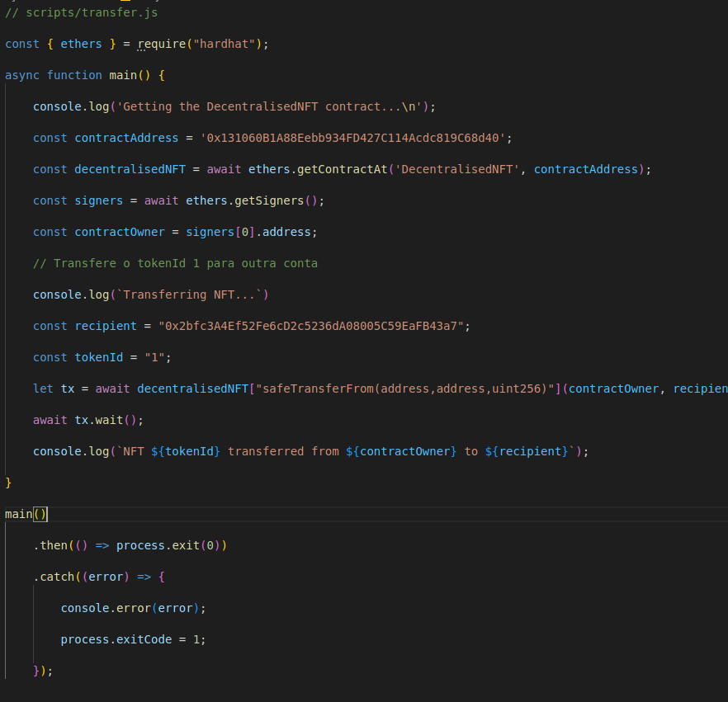
Task: Click the recipient address string starting 0x2bfc
Action: (314, 326)
